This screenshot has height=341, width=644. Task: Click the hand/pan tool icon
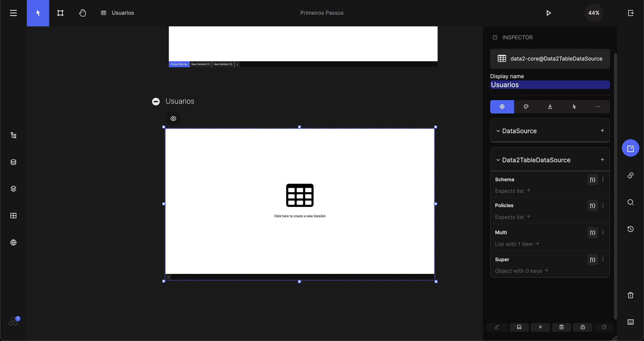82,13
